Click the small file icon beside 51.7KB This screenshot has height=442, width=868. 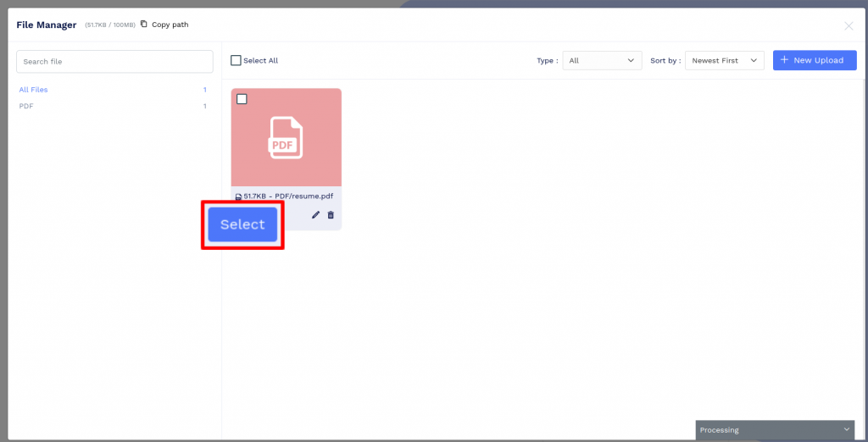coord(238,197)
